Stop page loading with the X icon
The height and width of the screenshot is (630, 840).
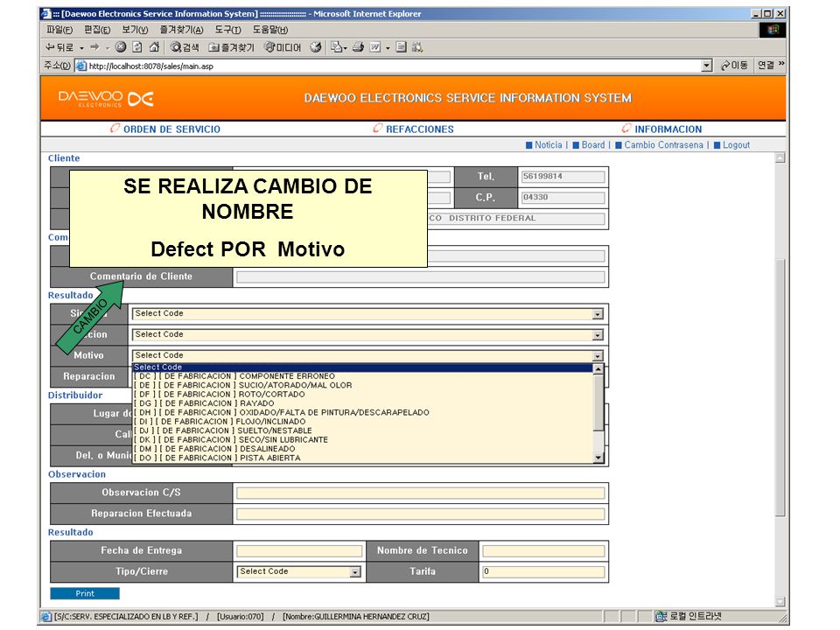[x=121, y=47]
